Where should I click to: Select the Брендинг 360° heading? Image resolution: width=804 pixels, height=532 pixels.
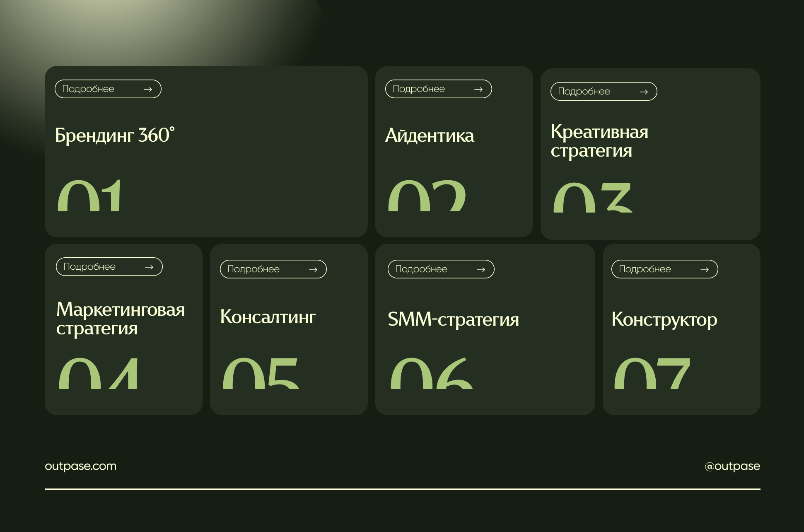(x=115, y=135)
